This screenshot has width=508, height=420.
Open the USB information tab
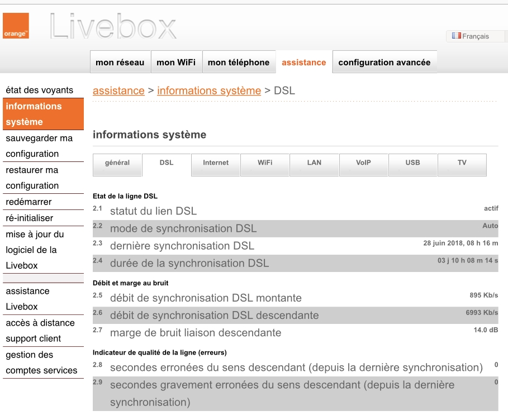(x=412, y=164)
